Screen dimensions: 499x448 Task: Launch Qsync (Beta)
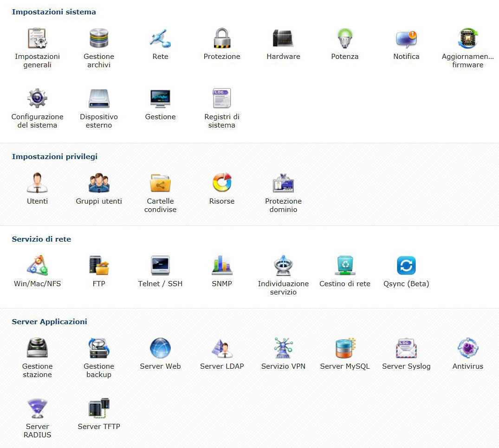click(406, 266)
